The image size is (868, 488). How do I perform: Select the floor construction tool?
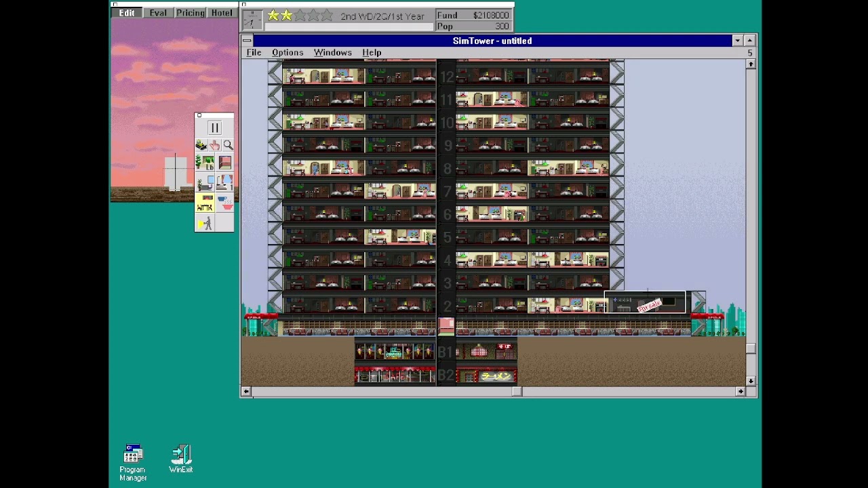(x=224, y=163)
